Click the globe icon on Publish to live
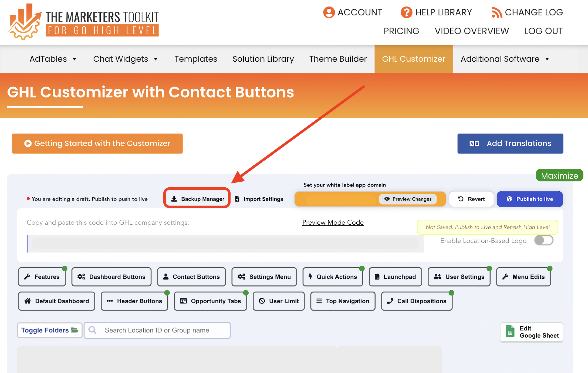Image resolution: width=588 pixels, height=373 pixels. pos(509,199)
